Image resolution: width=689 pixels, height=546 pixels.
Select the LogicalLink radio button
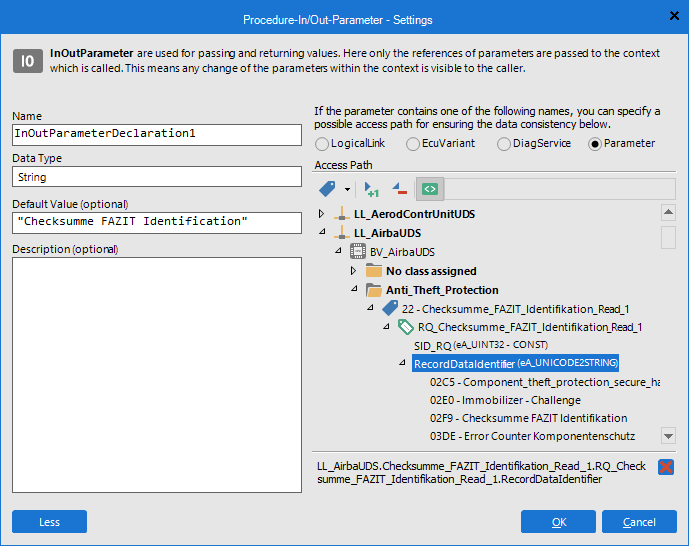click(x=322, y=144)
